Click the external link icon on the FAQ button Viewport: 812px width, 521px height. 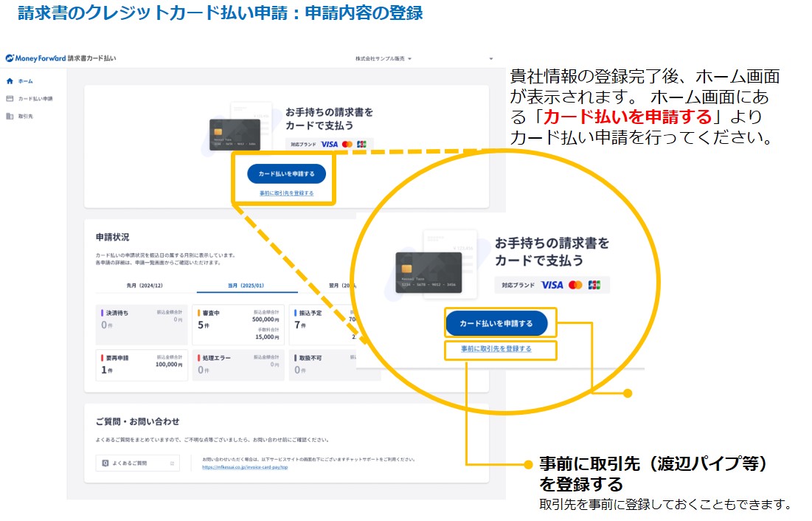coord(172,463)
